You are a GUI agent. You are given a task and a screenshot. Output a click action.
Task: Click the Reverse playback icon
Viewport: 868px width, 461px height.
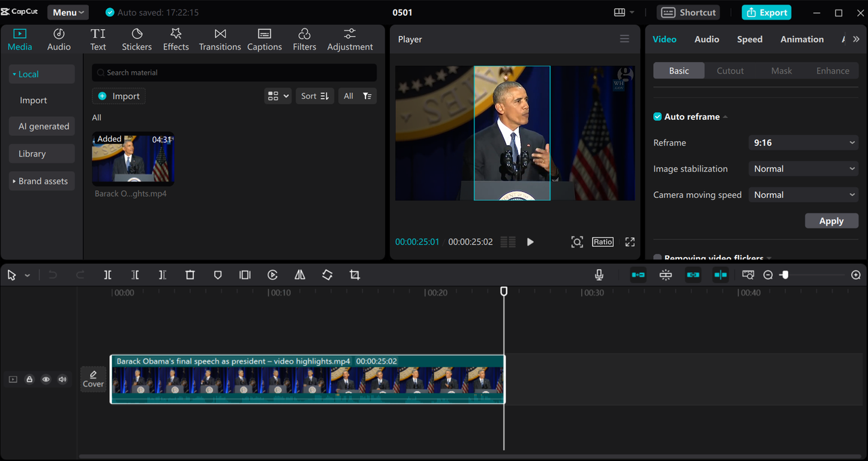pos(273,275)
